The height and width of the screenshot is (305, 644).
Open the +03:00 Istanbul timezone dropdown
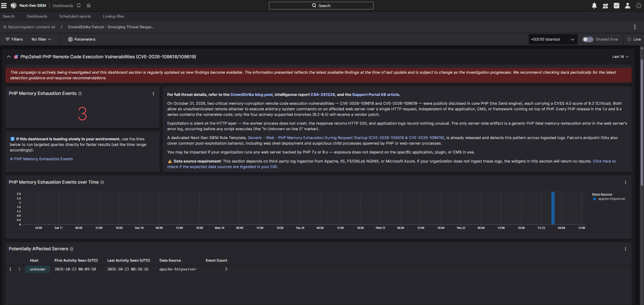552,39
